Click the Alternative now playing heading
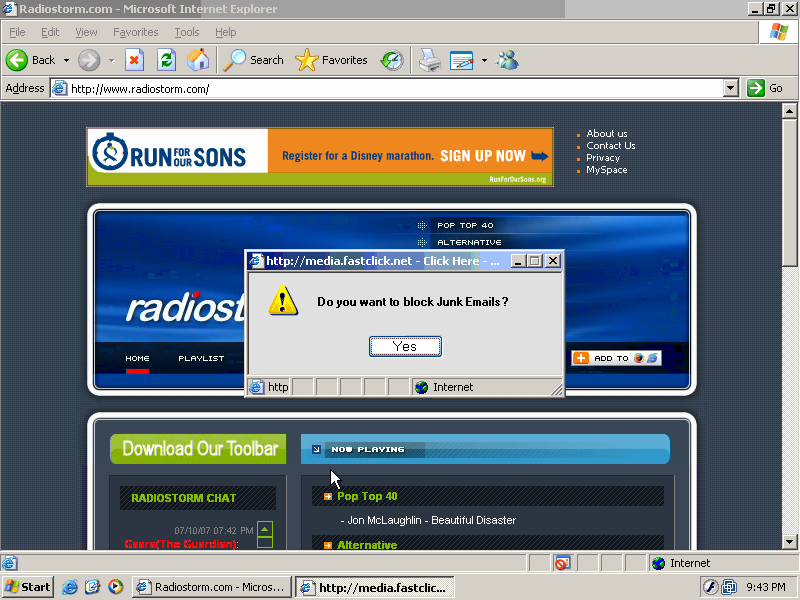Viewport: 800px width, 600px height. click(367, 545)
